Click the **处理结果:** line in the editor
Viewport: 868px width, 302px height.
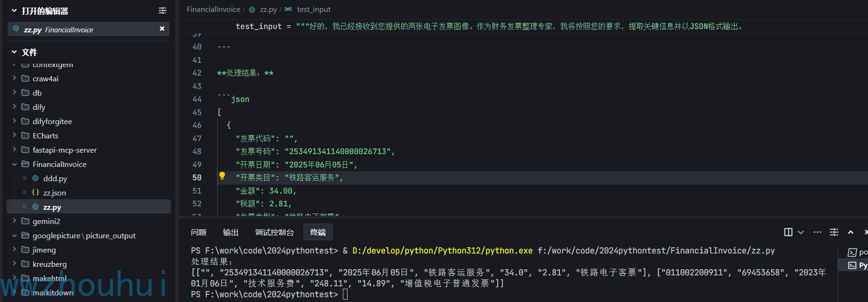coord(245,73)
